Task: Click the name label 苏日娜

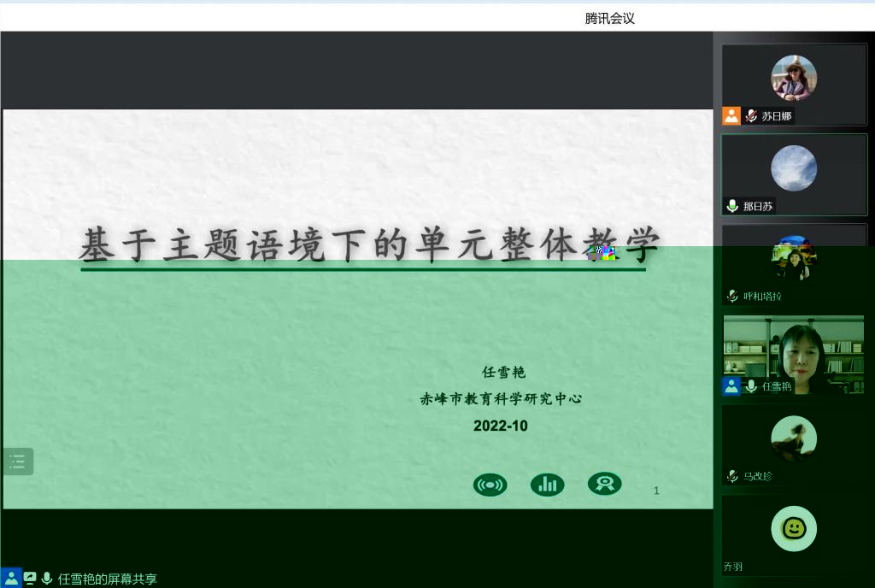Action: click(776, 116)
